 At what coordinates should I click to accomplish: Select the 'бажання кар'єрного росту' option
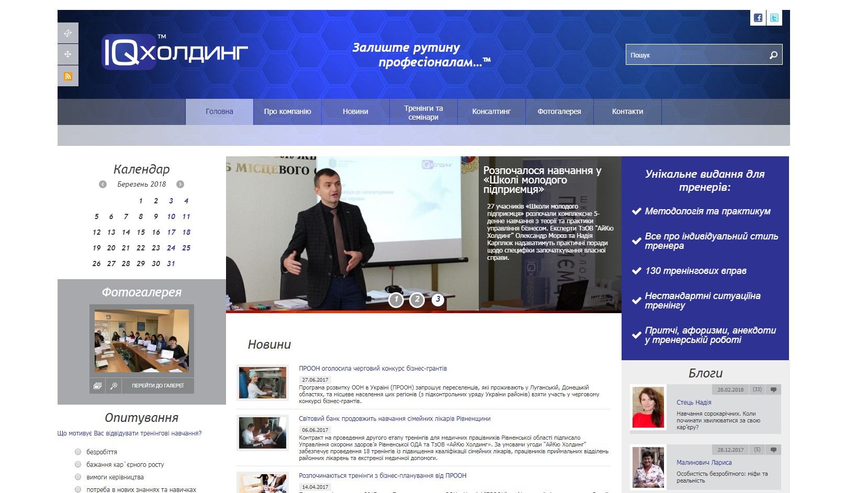[78, 464]
